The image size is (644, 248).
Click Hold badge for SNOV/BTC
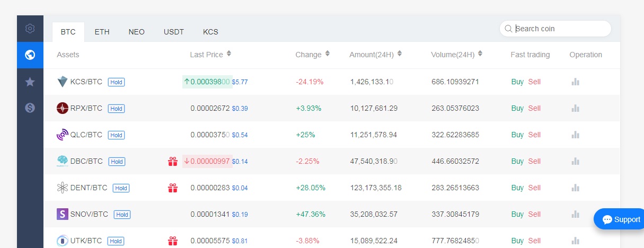coord(122,215)
